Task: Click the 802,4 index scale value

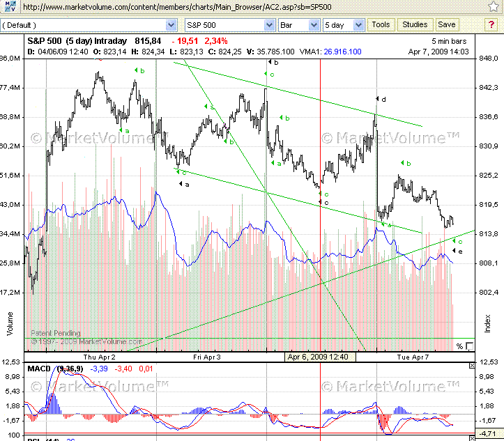Action: (489, 293)
